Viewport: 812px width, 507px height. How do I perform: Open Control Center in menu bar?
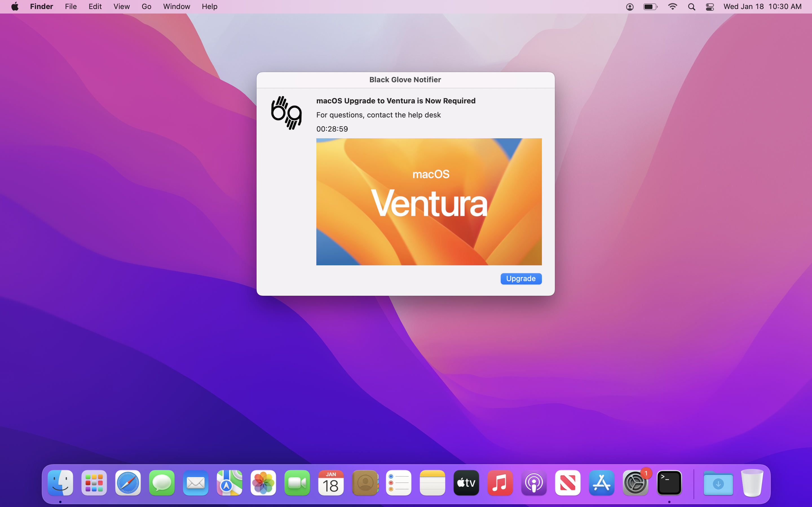click(710, 7)
